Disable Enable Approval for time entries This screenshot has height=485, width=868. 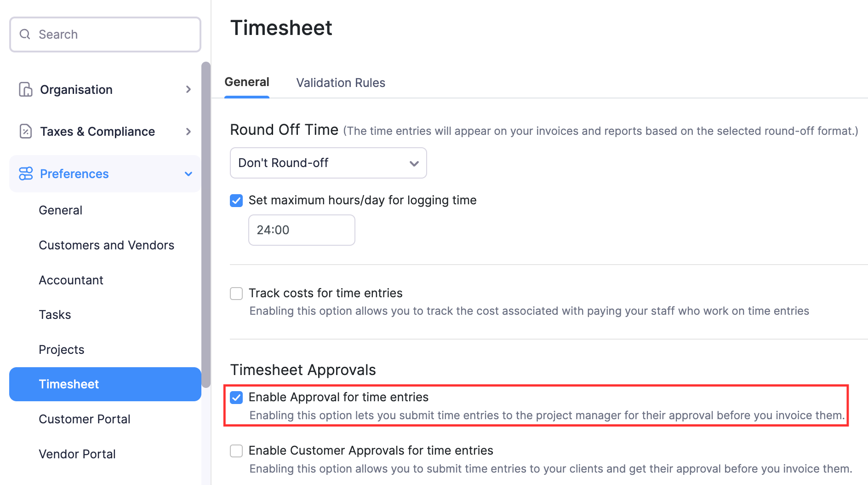[236, 398]
